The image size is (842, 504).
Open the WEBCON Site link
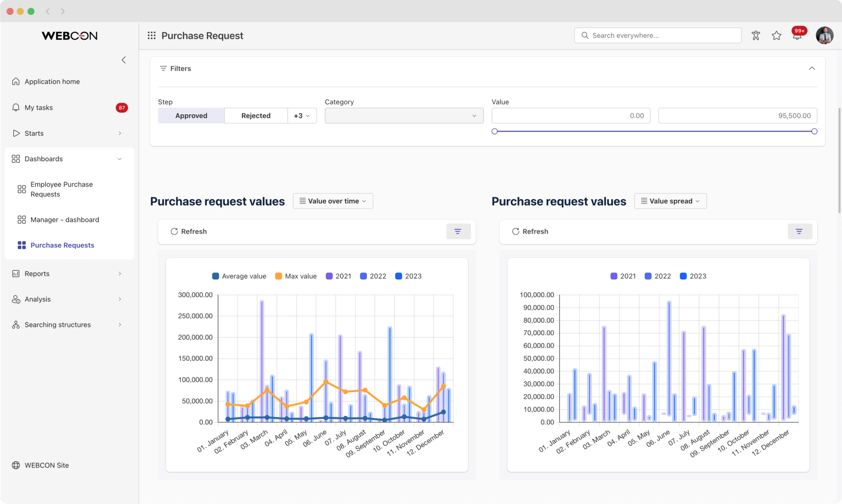(x=46, y=465)
